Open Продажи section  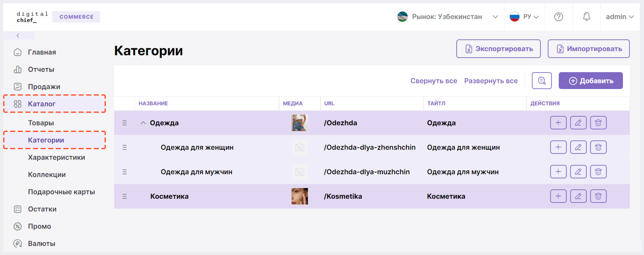coord(44,87)
